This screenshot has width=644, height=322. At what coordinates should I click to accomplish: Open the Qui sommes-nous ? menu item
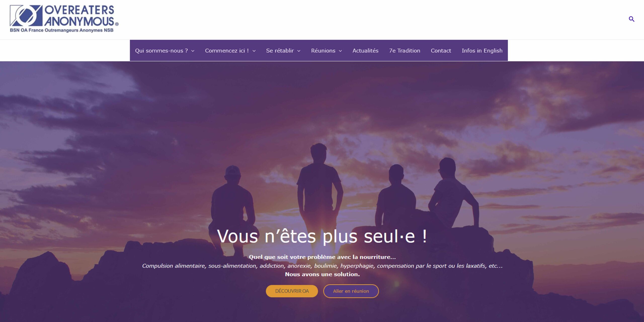(161, 51)
